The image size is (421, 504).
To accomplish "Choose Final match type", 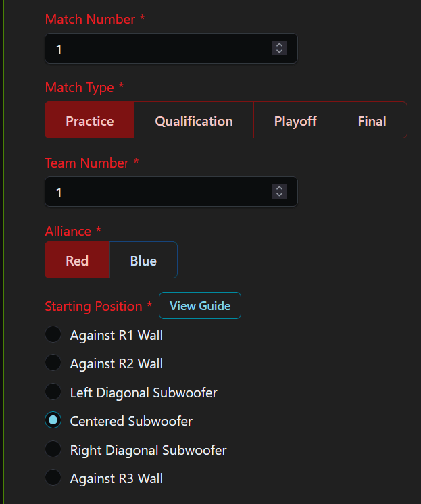I will (x=372, y=120).
